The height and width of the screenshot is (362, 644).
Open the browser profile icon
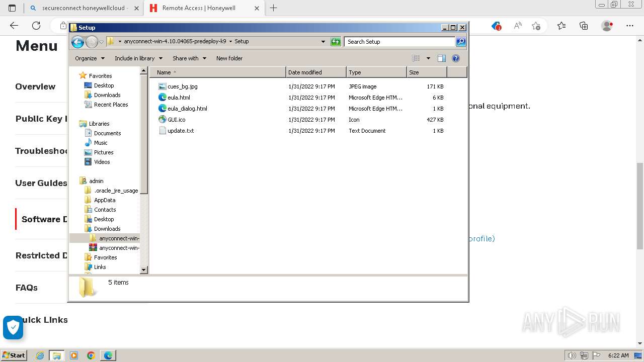click(607, 26)
